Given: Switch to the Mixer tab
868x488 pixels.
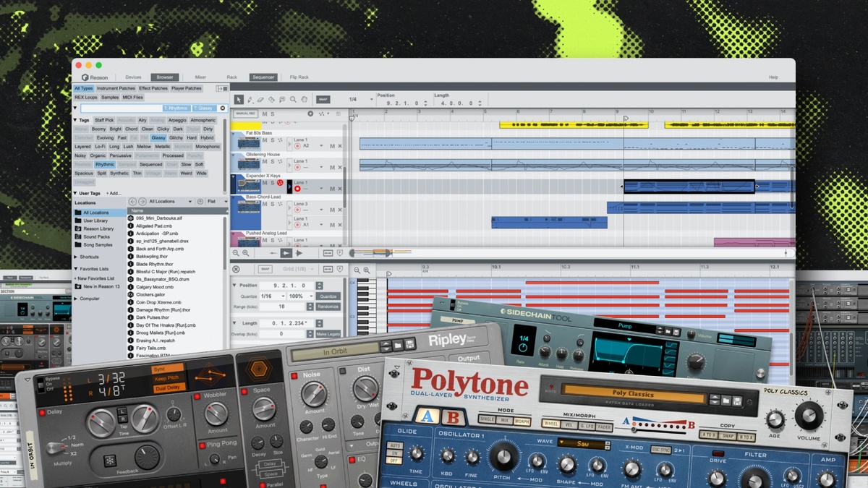Looking at the screenshot, I should pyautogui.click(x=200, y=77).
